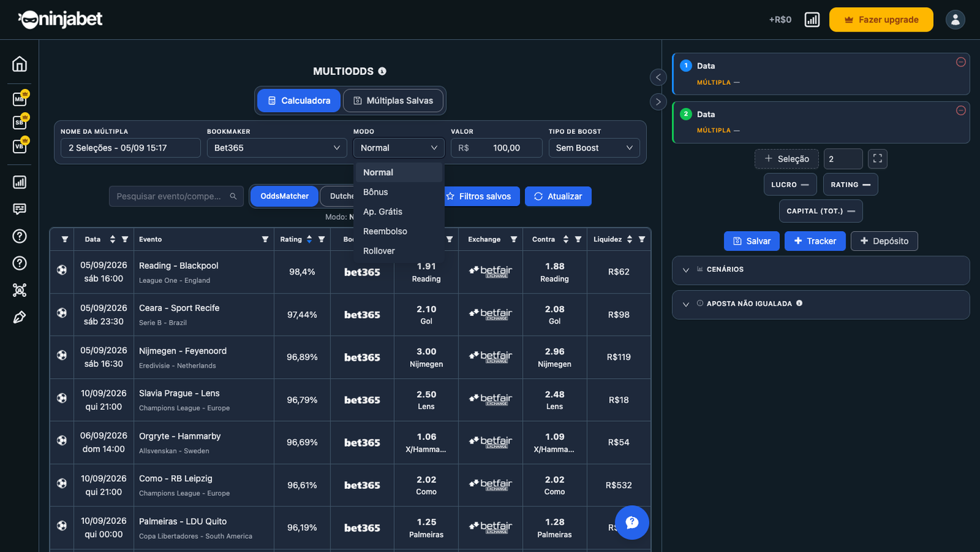
Task: Switch to OddsMatcher mode
Action: [x=284, y=196]
